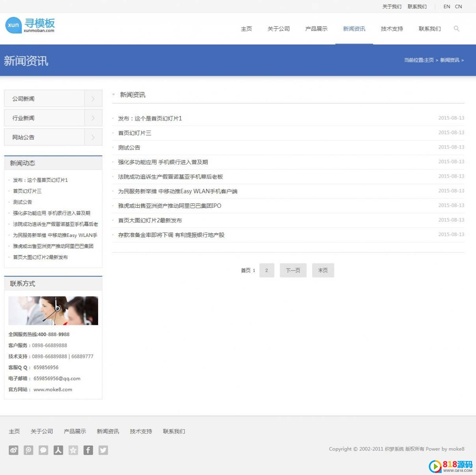
Task: Open article 法院成功追诉生产假冒诺基亚手机幕后老板 in main list
Action: [171, 177]
